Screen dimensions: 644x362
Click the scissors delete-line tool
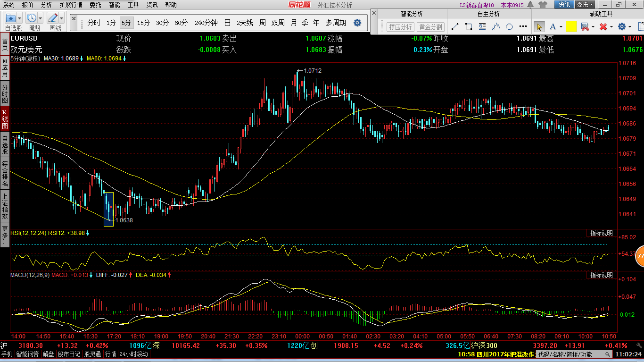pos(585,27)
